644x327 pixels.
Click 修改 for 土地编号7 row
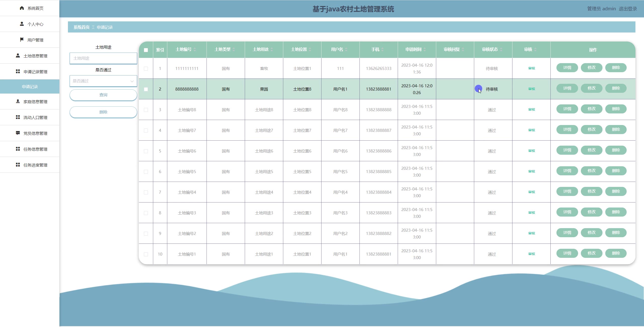pos(591,130)
